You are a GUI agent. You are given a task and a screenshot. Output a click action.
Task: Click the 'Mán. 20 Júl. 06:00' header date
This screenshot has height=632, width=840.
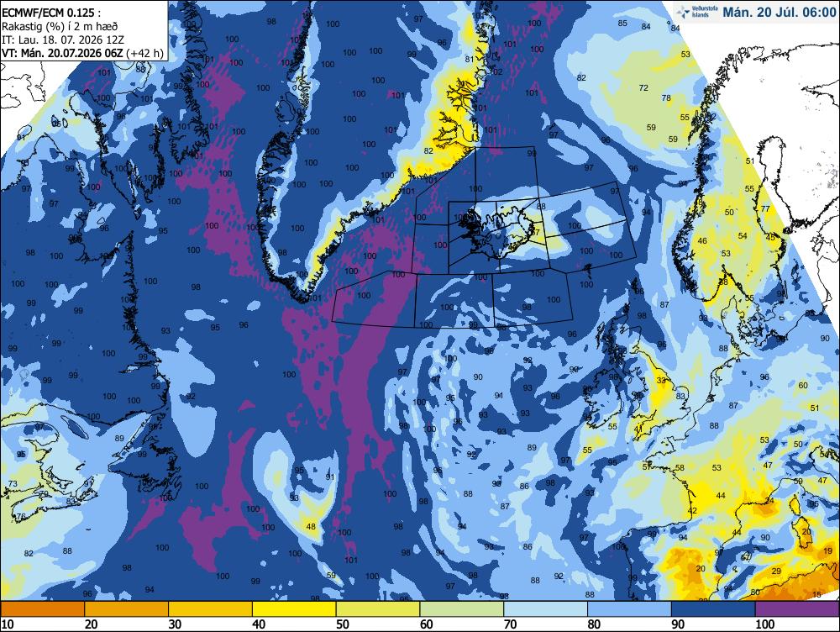pos(779,13)
